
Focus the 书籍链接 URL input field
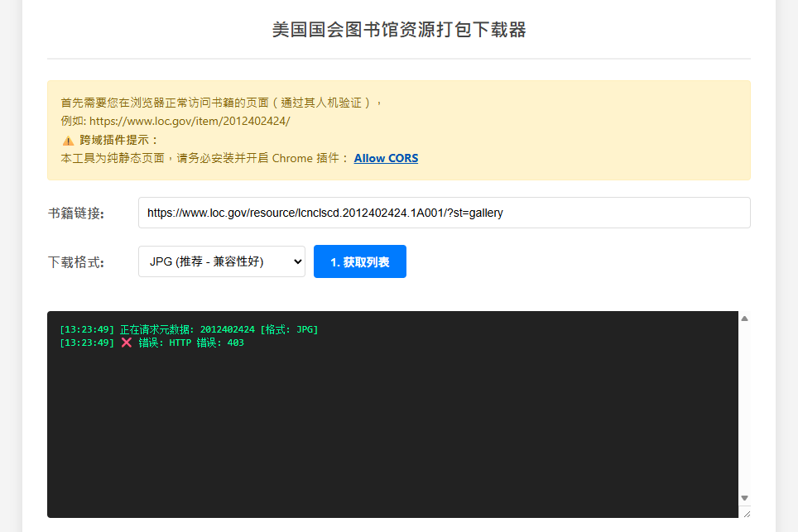point(444,213)
